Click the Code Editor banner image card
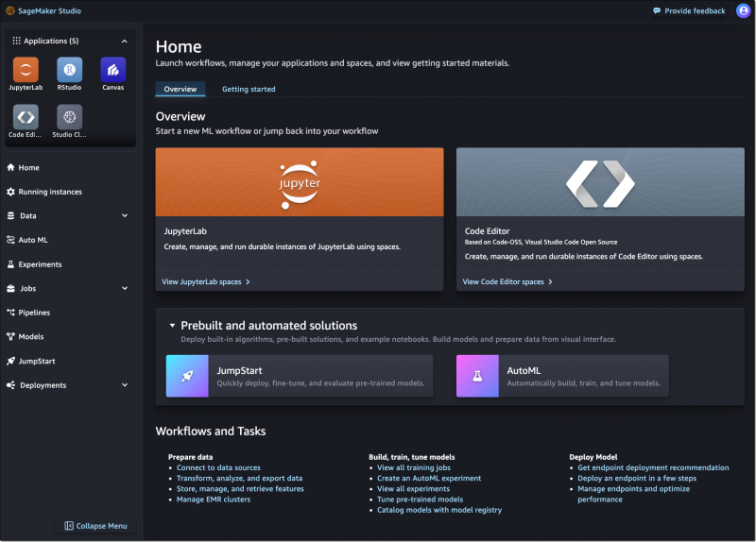This screenshot has width=756, height=542. point(600,182)
